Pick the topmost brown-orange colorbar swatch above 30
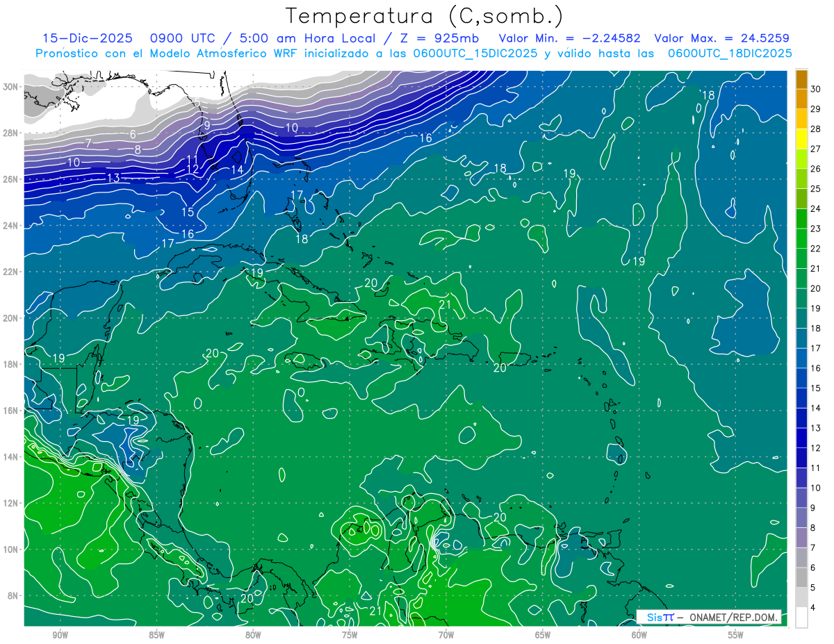834x644 pixels. click(801, 79)
